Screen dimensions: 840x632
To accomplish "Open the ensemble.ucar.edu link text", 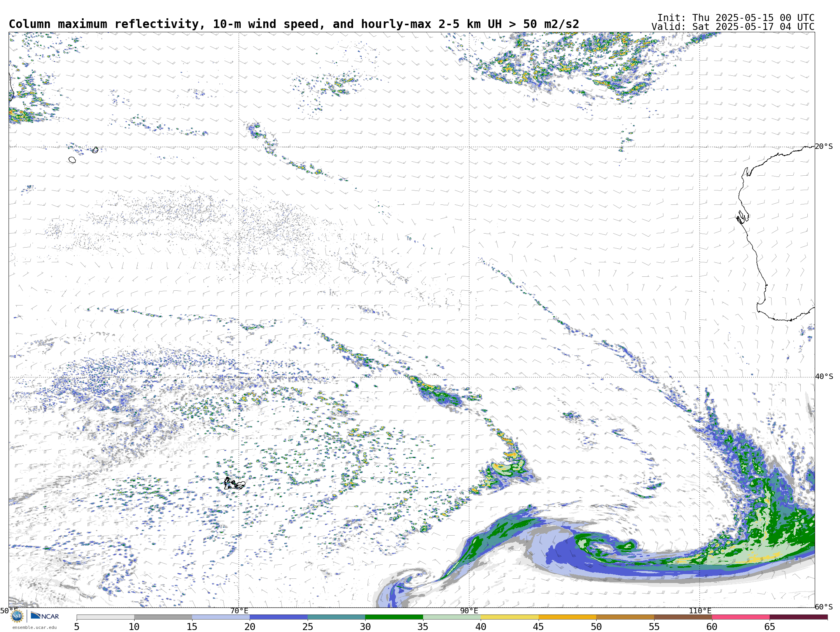I will [34, 627].
